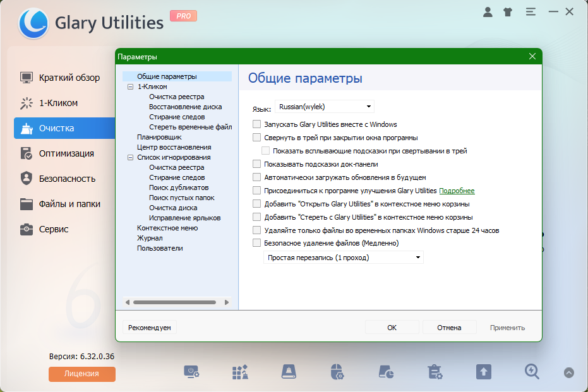Viewport: 588px width, 392px height.
Task: Check automatic update download option
Action: click(x=256, y=177)
